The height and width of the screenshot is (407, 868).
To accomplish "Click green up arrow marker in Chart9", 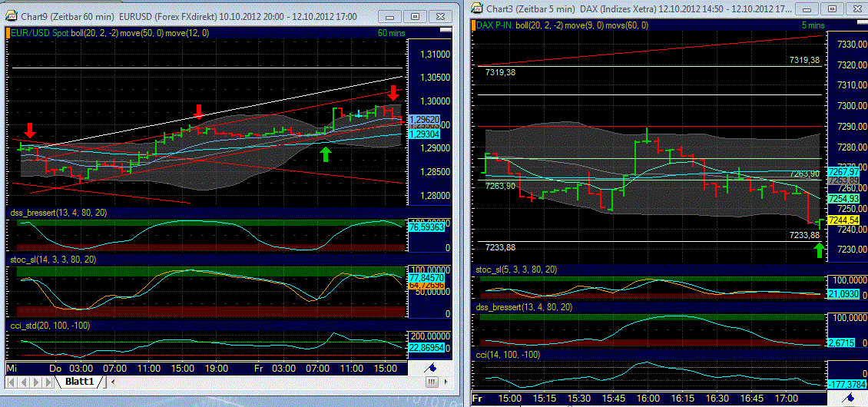I will pos(326,154).
